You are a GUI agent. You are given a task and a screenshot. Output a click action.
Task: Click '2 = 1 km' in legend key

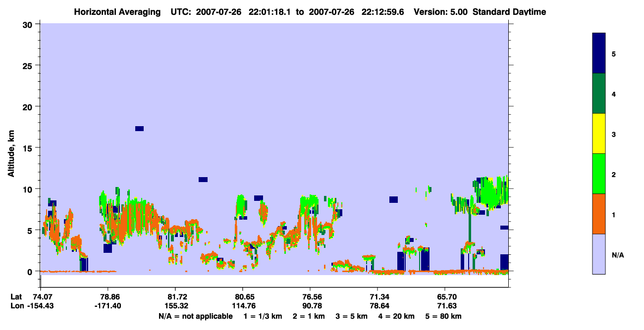click(x=309, y=316)
